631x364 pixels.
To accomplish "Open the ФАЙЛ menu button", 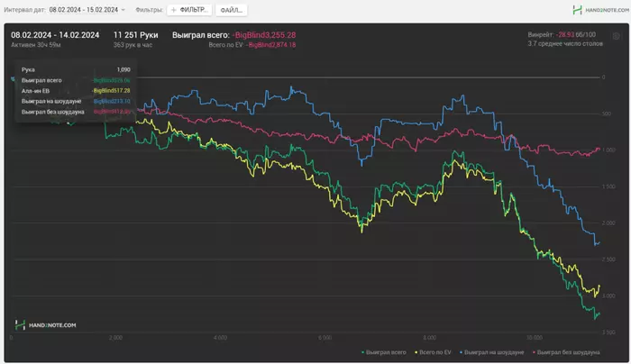I will [x=232, y=9].
